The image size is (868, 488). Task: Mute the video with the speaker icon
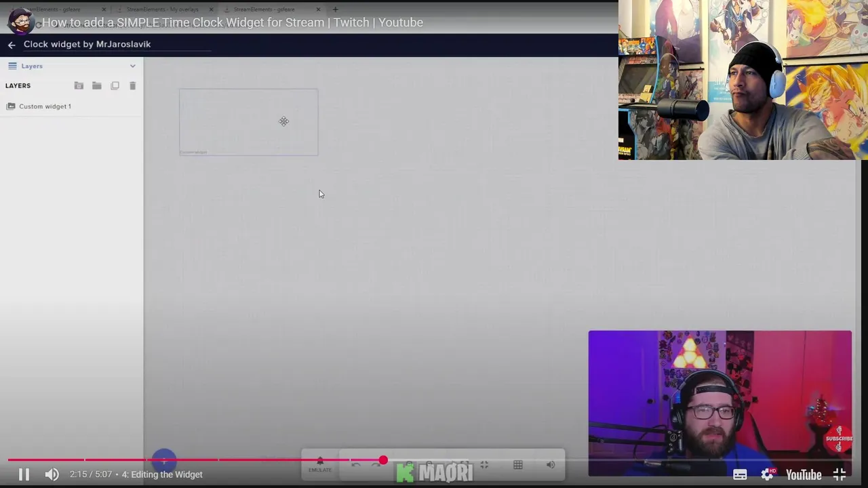(52, 474)
